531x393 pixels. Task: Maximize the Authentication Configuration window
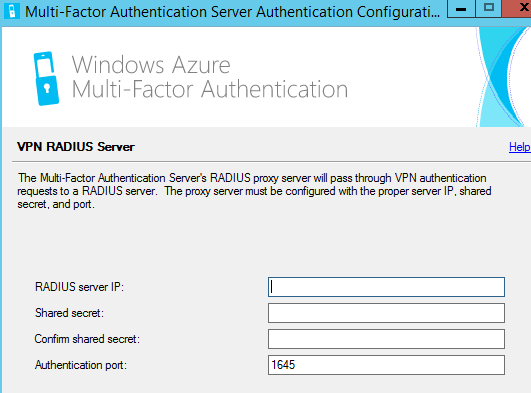coord(489,8)
